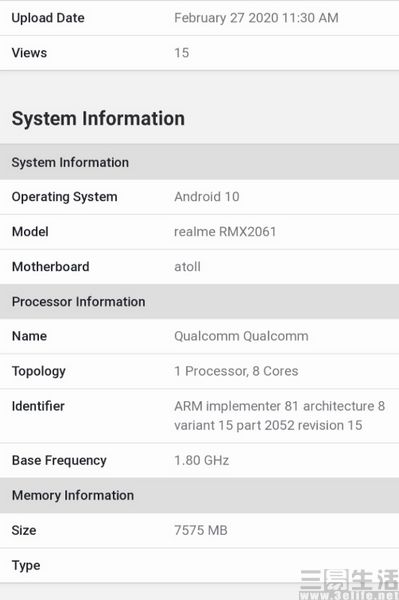This screenshot has height=600, width=399.
Task: Click the Memory Information section header
Action: tap(199, 496)
